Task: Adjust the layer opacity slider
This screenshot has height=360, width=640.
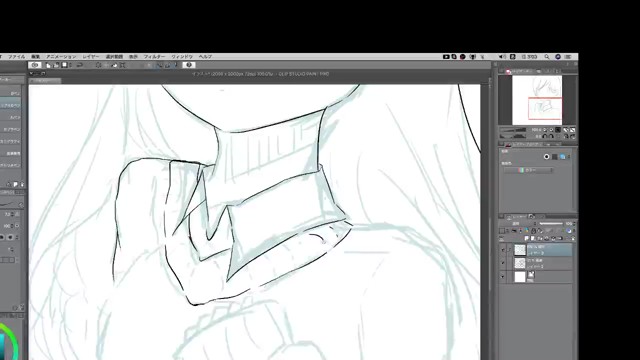Action: point(551,224)
